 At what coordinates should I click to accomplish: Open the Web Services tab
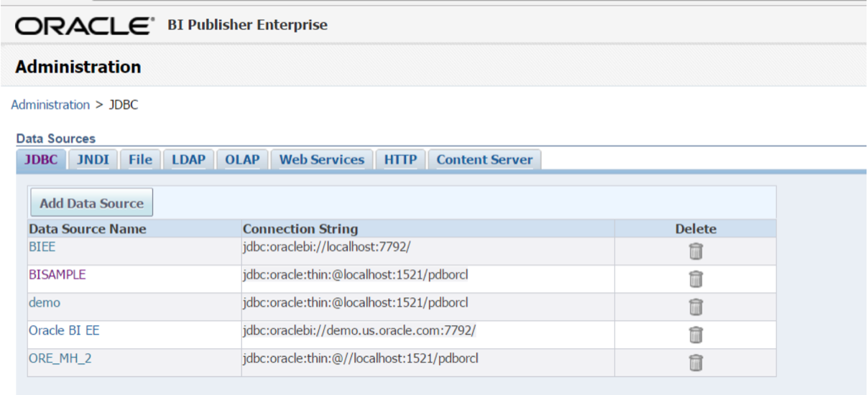pos(322,159)
